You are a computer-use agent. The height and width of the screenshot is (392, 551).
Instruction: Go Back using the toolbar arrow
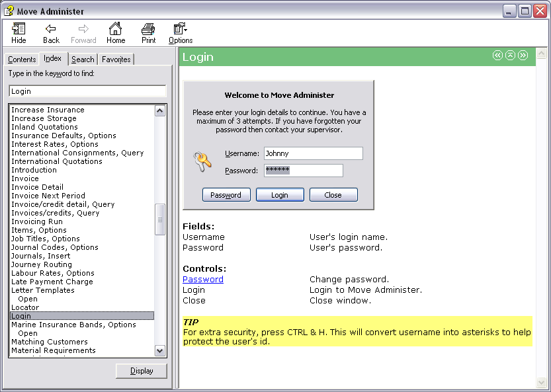coord(51,32)
